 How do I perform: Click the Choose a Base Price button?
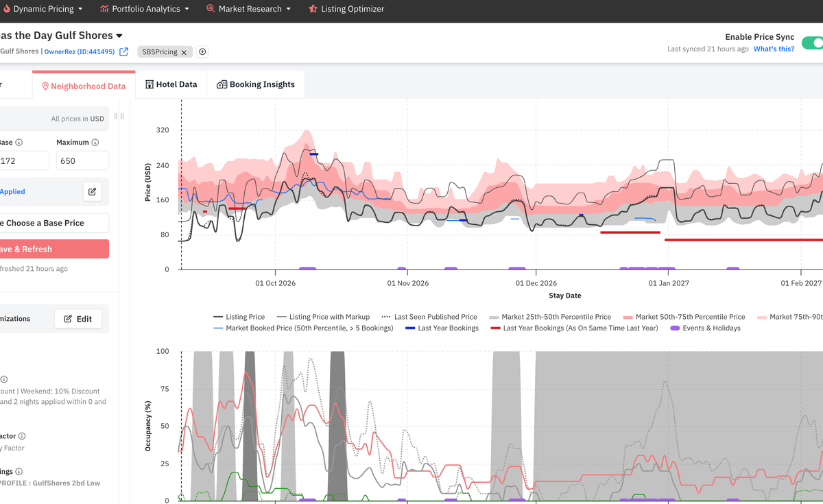54,223
